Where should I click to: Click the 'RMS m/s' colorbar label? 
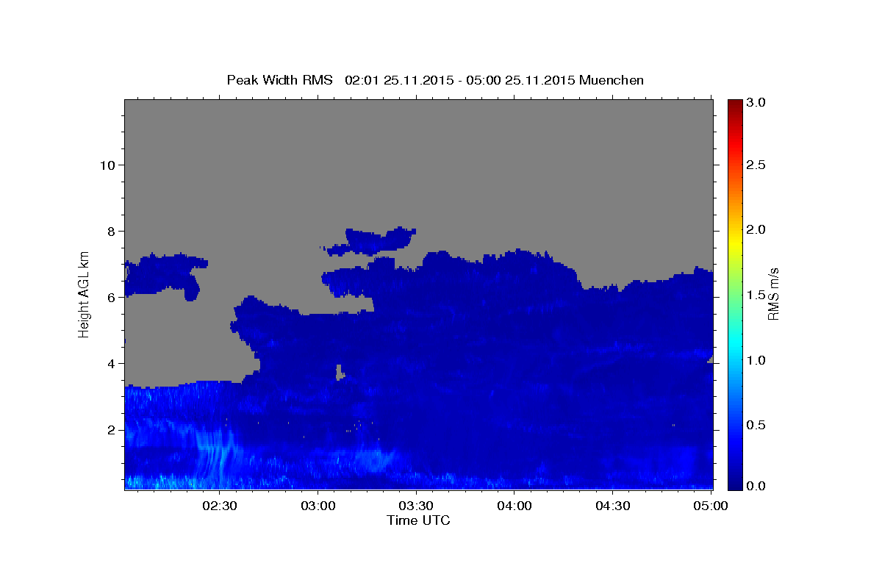[x=773, y=294]
